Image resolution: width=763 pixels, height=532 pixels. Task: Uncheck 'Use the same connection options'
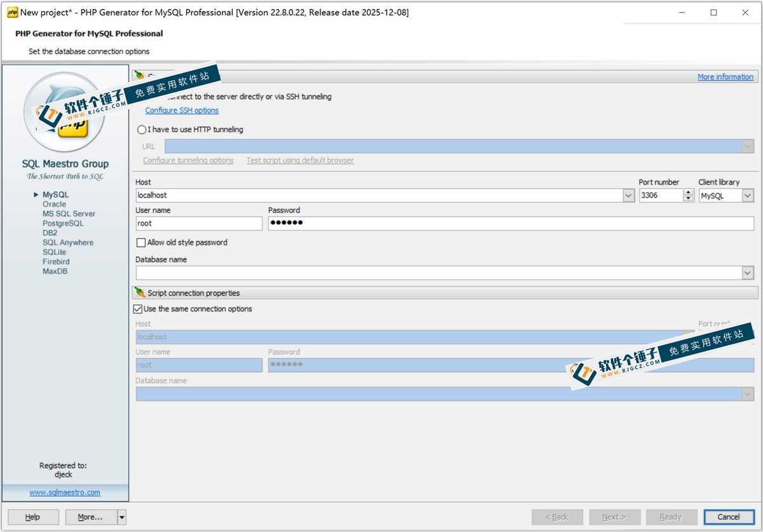[138, 309]
